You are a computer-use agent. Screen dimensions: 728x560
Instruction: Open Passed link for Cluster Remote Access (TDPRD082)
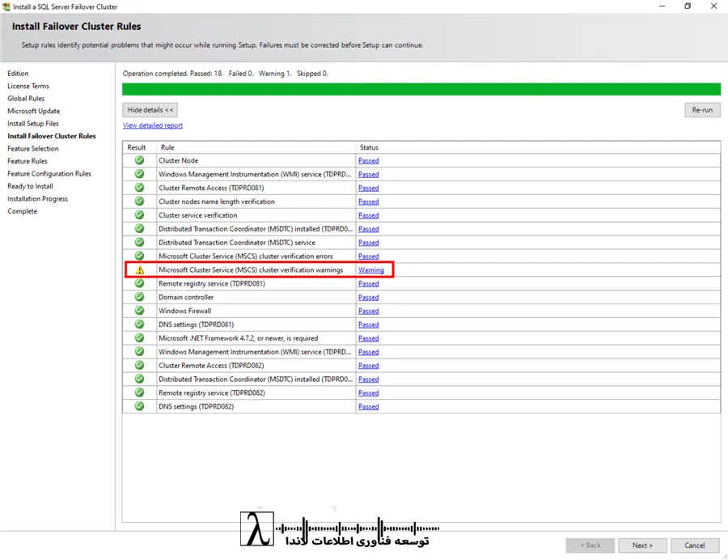tap(369, 366)
